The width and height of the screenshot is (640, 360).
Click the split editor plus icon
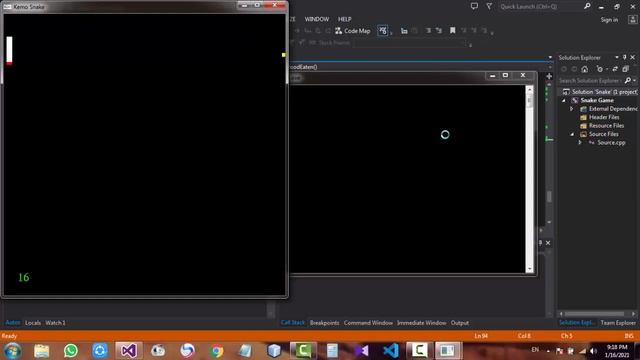click(x=549, y=76)
